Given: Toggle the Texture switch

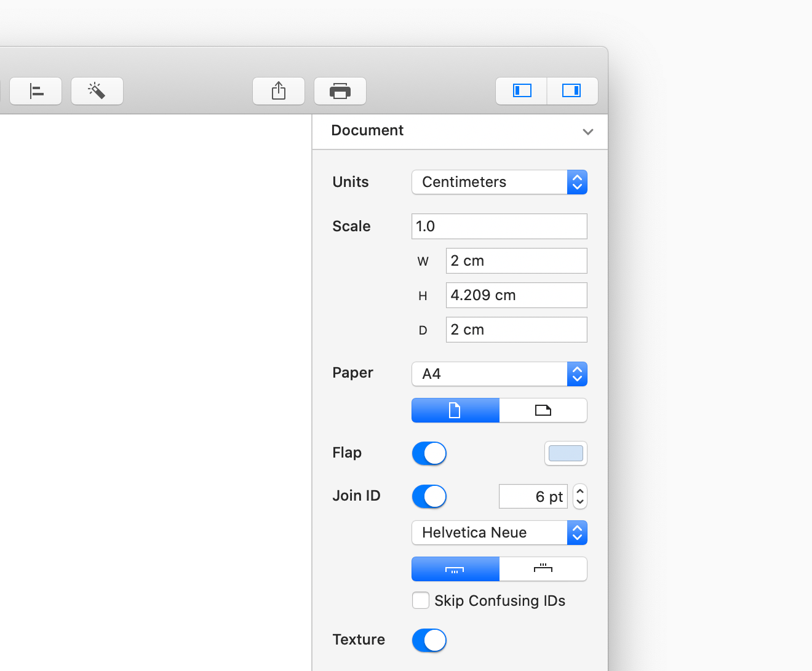Looking at the screenshot, I should pos(429,640).
